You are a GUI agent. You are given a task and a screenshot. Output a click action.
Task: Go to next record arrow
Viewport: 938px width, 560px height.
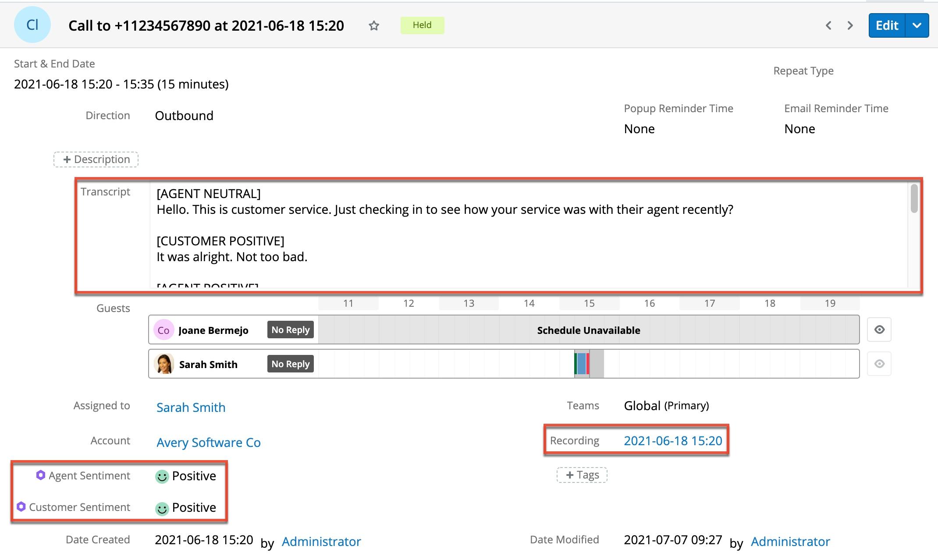pyautogui.click(x=850, y=26)
